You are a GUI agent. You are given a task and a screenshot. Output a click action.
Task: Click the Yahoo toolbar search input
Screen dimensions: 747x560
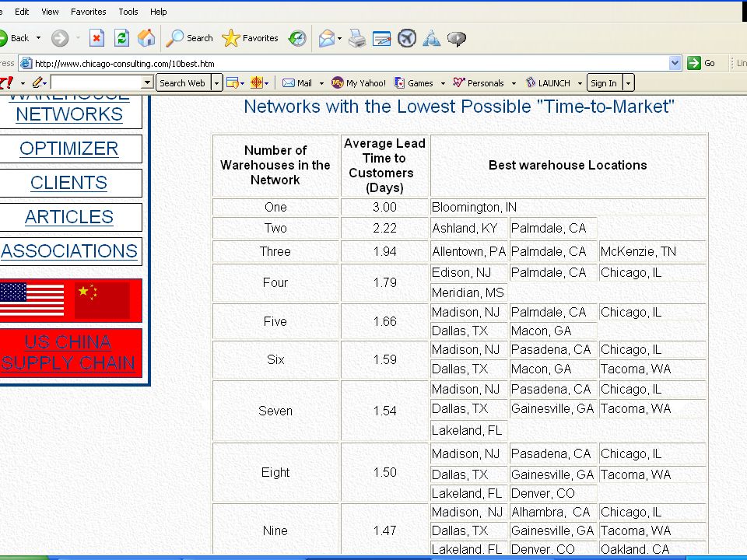[x=96, y=83]
